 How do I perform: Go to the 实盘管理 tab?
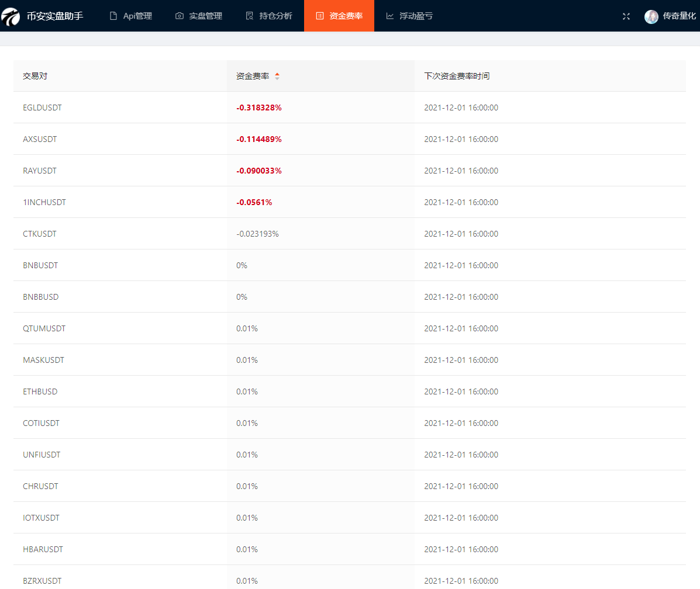coord(205,16)
